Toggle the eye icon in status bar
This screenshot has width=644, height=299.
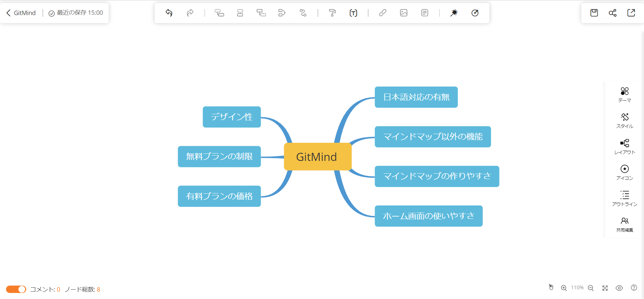click(x=619, y=288)
